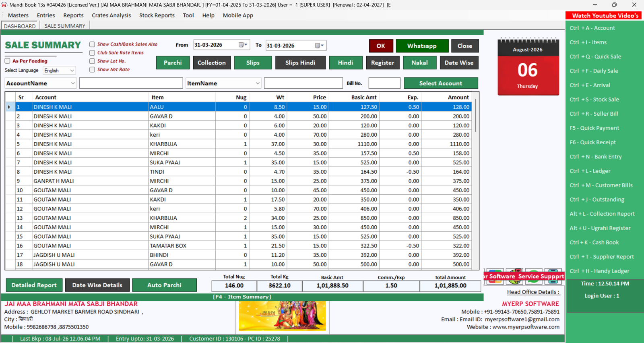Click the calendar widget showing August-2026
Viewport: 644px width, 343px height.
tap(528, 67)
